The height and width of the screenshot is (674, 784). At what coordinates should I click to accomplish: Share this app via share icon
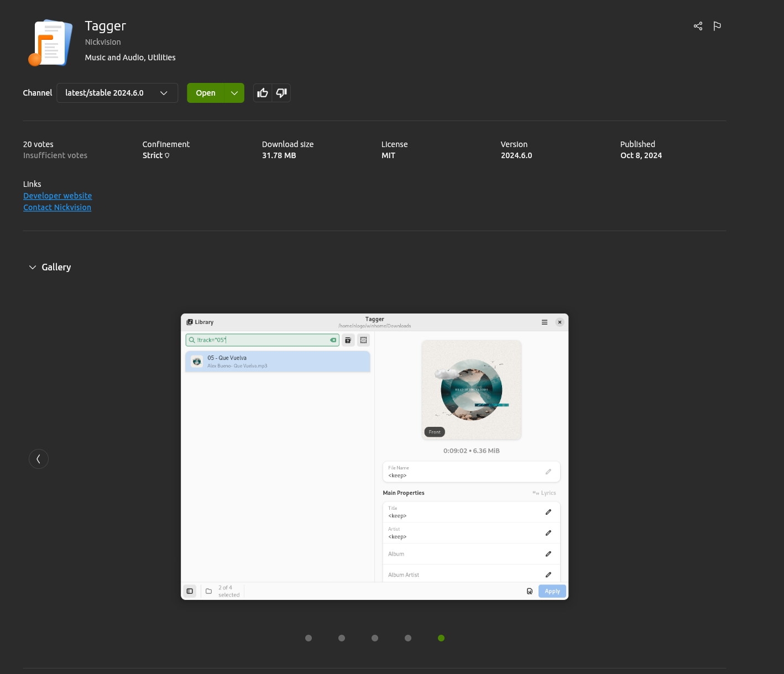698,26
